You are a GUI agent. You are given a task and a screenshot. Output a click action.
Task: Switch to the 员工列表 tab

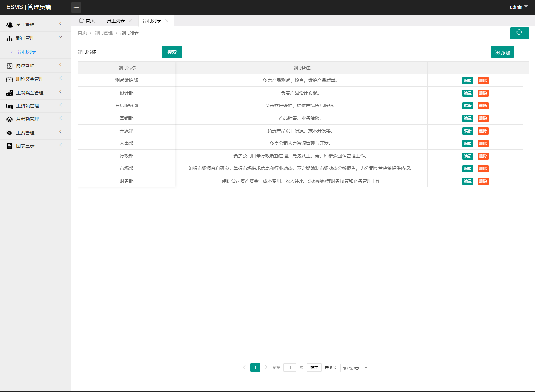116,20
